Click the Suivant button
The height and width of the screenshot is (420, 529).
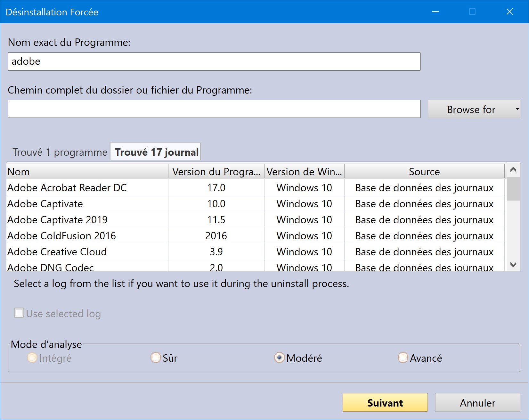(x=385, y=402)
